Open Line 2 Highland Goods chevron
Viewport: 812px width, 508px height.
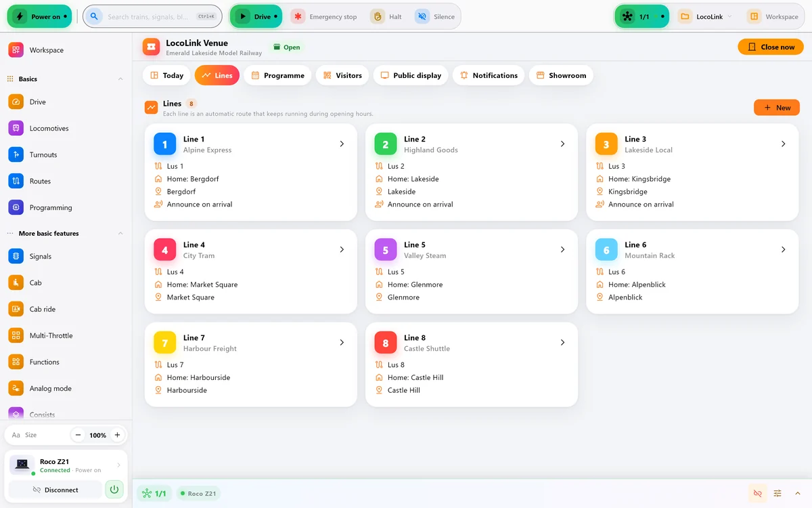(562, 144)
